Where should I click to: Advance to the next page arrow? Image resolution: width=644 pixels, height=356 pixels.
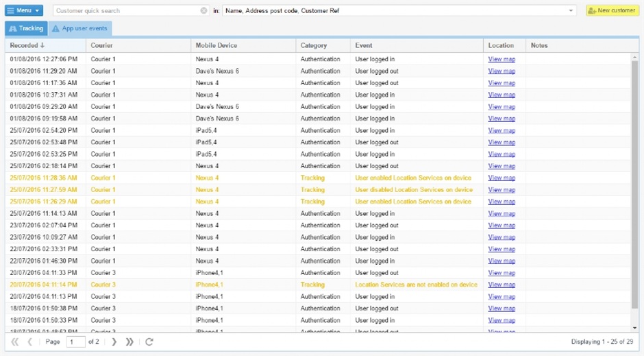114,342
